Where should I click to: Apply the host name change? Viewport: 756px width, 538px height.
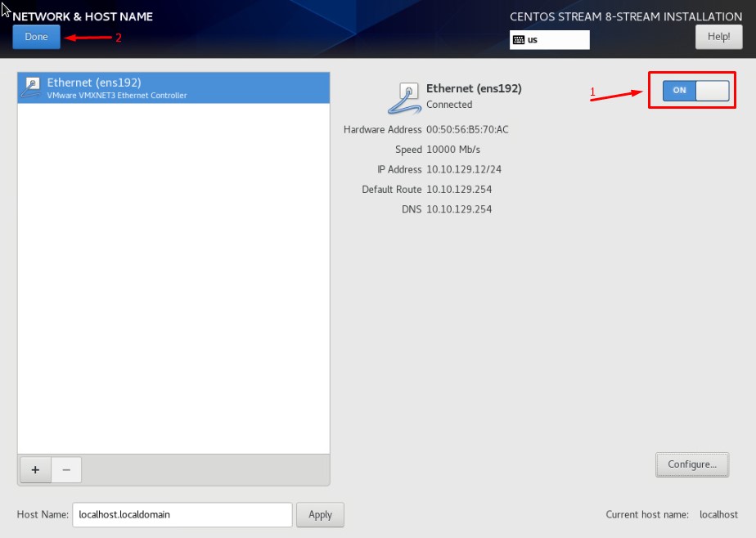coord(320,514)
